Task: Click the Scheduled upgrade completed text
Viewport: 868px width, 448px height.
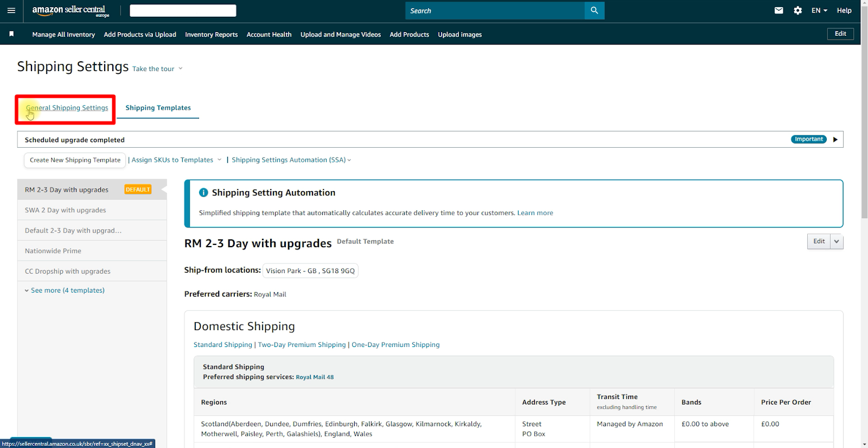Action: pyautogui.click(x=75, y=140)
